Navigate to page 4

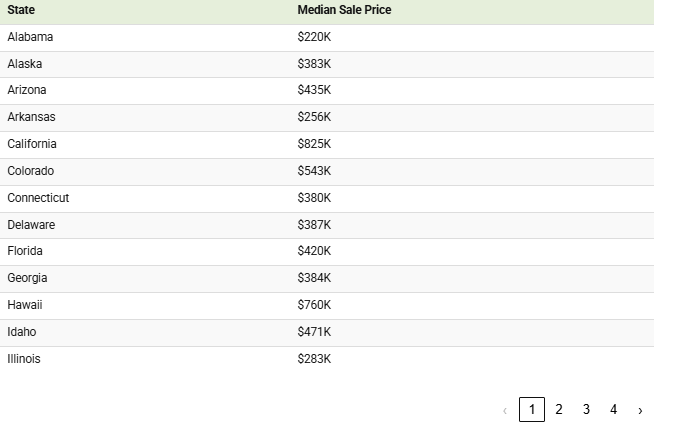click(613, 410)
